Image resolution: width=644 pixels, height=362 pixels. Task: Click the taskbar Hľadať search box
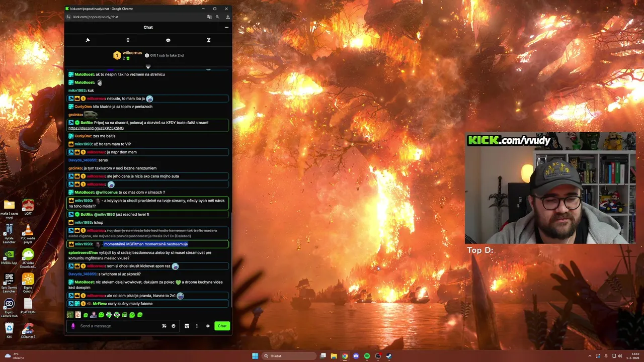click(290, 356)
